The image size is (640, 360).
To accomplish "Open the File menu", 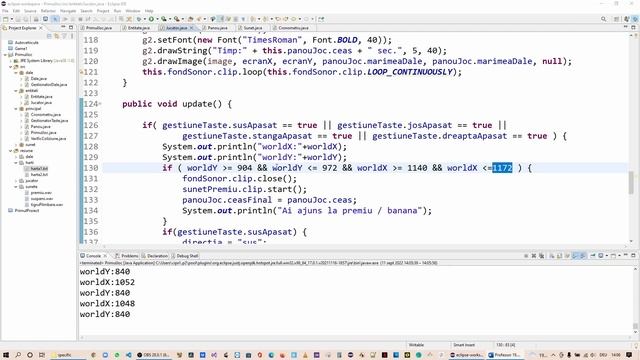I will point(5,11).
